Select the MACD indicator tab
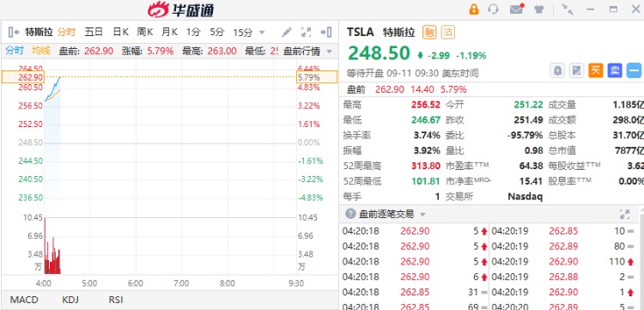 pyautogui.click(x=24, y=300)
